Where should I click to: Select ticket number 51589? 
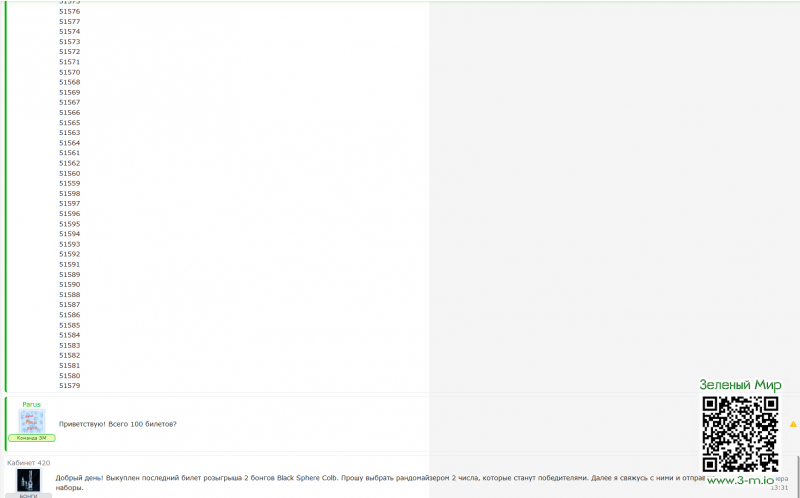coord(69,275)
